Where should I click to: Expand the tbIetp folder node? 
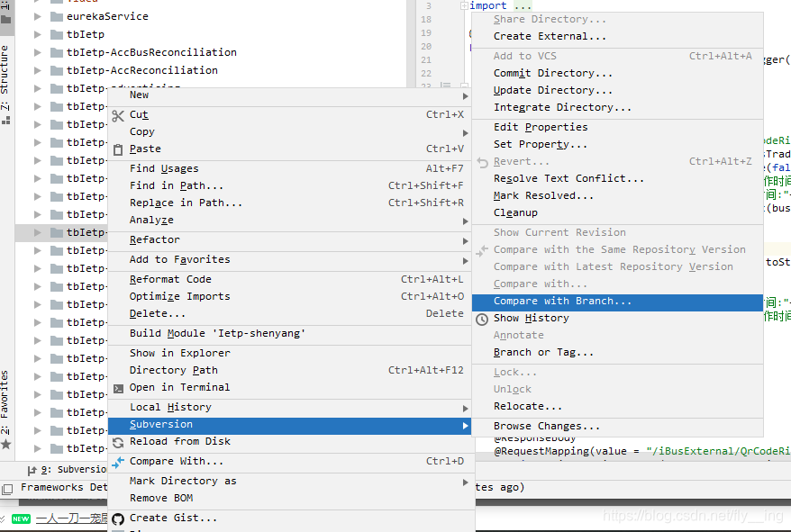point(37,35)
